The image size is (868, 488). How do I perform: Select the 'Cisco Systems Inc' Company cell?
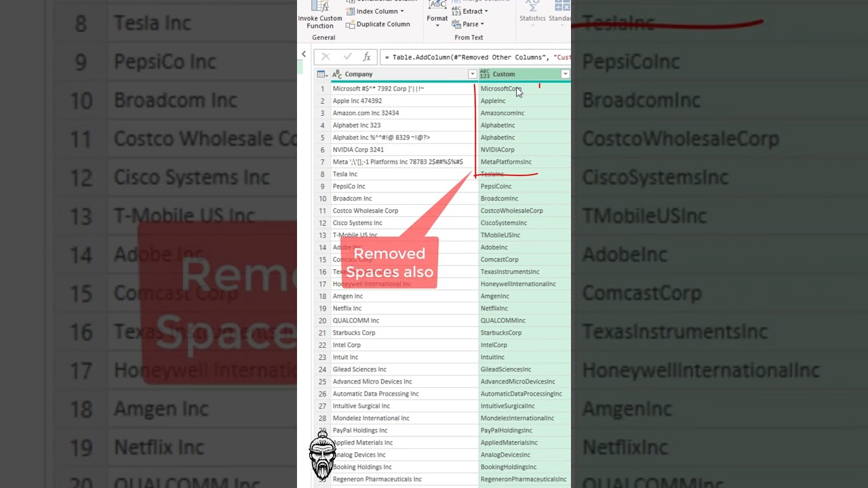(x=404, y=223)
